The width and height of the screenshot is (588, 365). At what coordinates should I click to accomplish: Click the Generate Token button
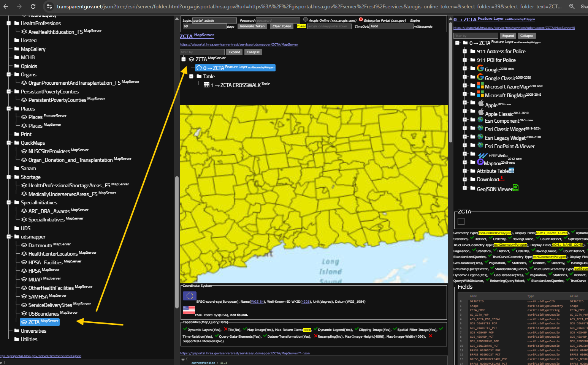[252, 26]
